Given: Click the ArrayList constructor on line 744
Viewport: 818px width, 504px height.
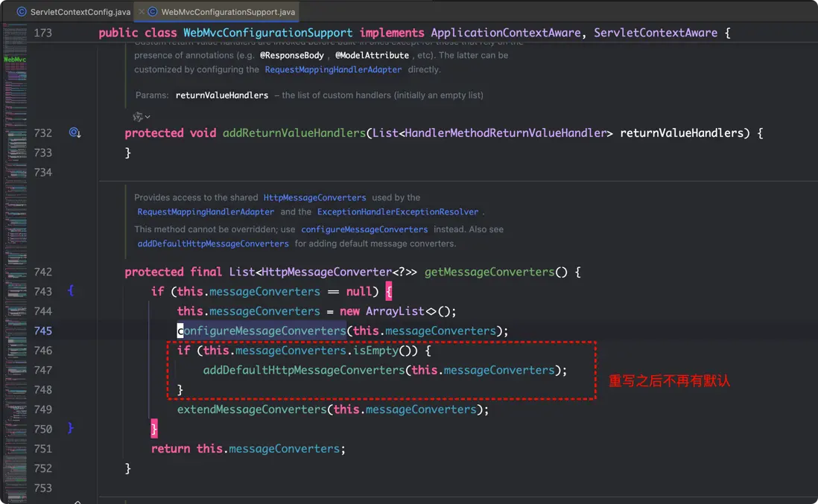Looking at the screenshot, I should click(x=395, y=311).
